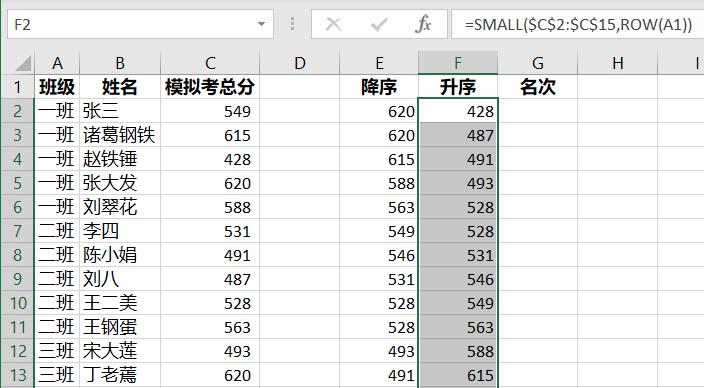Click empty cell G2 under 名次
Image resolution: width=704 pixels, height=388 pixels.
[x=538, y=111]
